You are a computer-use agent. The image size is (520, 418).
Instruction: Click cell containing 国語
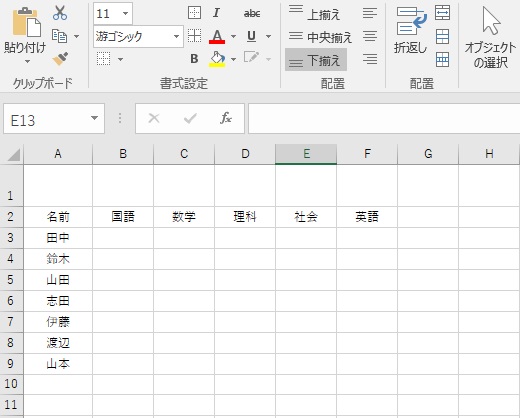(123, 217)
